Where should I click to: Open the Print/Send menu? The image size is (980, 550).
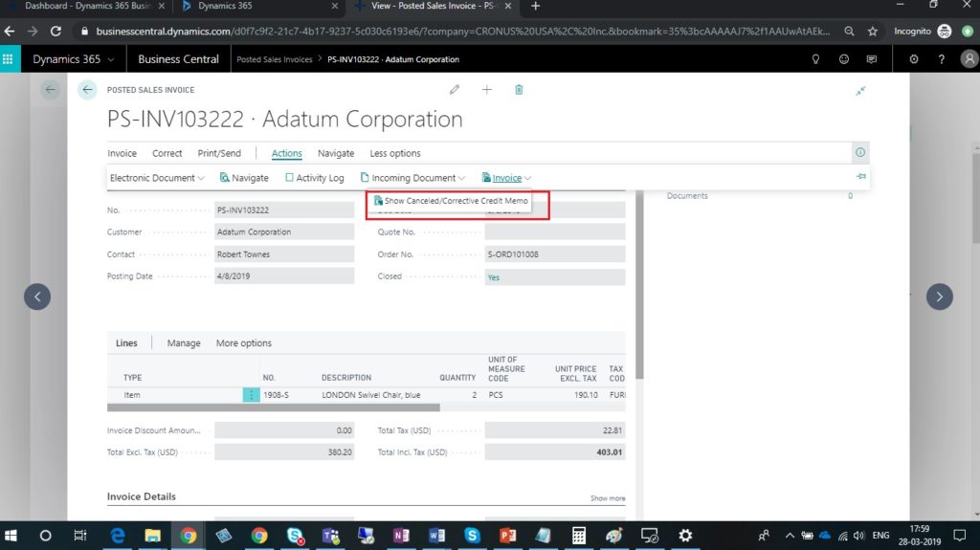(x=219, y=153)
